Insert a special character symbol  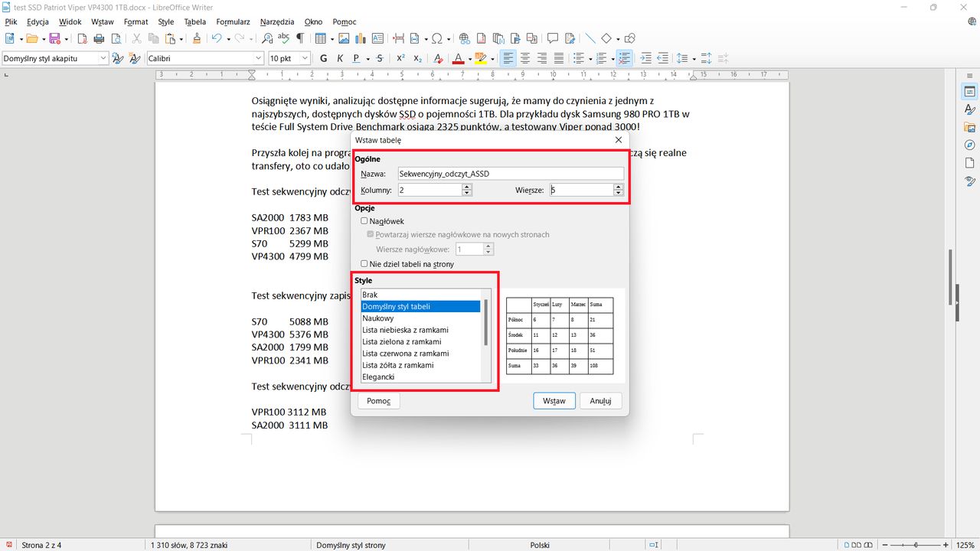[436, 38]
